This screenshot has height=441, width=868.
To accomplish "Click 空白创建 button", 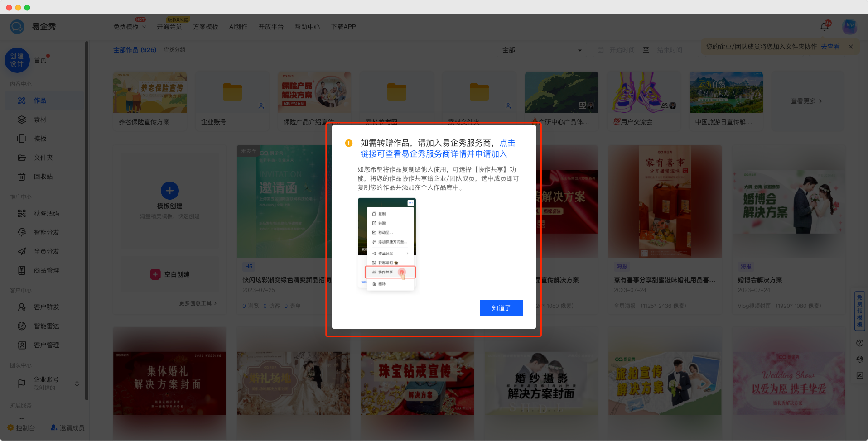I will point(170,274).
